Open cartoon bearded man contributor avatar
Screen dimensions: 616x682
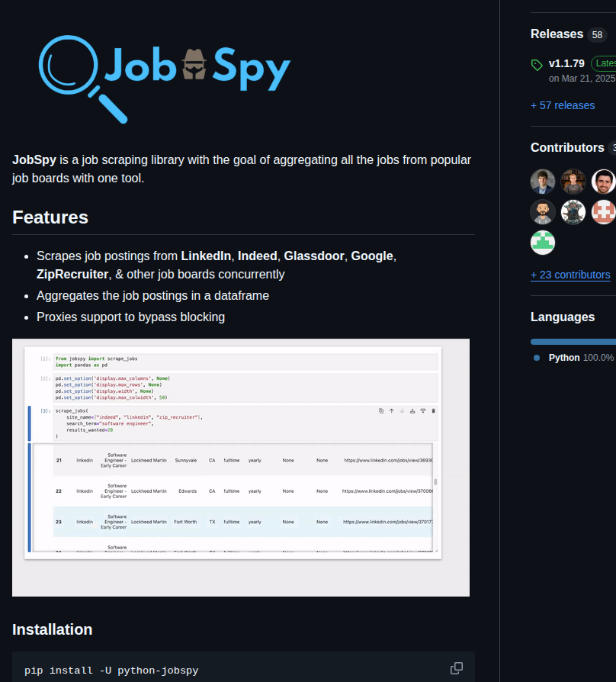pyautogui.click(x=543, y=212)
